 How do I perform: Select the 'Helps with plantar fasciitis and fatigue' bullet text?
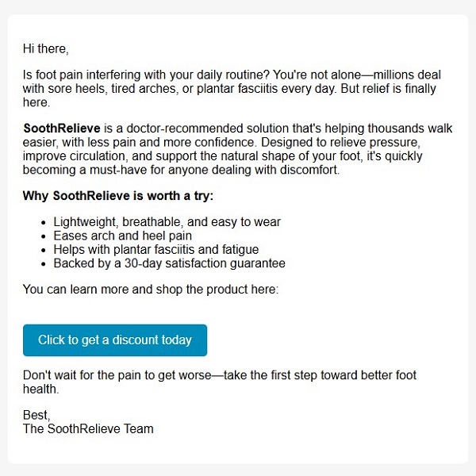click(156, 250)
